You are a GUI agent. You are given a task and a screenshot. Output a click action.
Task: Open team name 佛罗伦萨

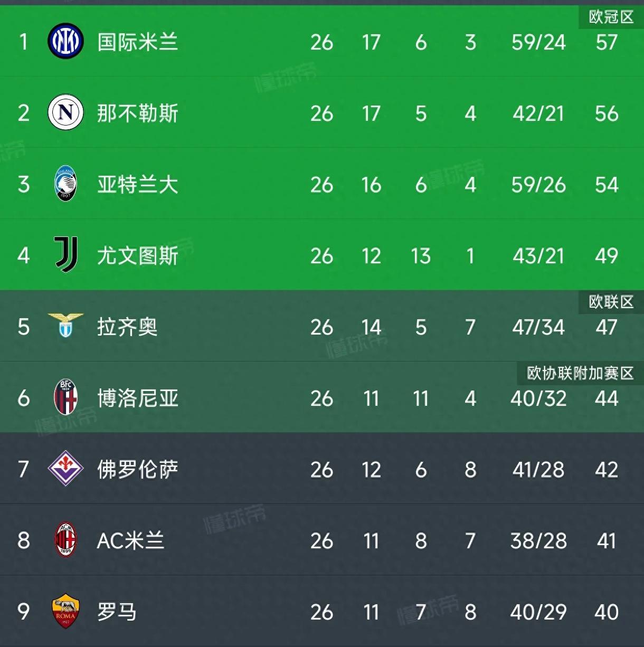coord(137,470)
